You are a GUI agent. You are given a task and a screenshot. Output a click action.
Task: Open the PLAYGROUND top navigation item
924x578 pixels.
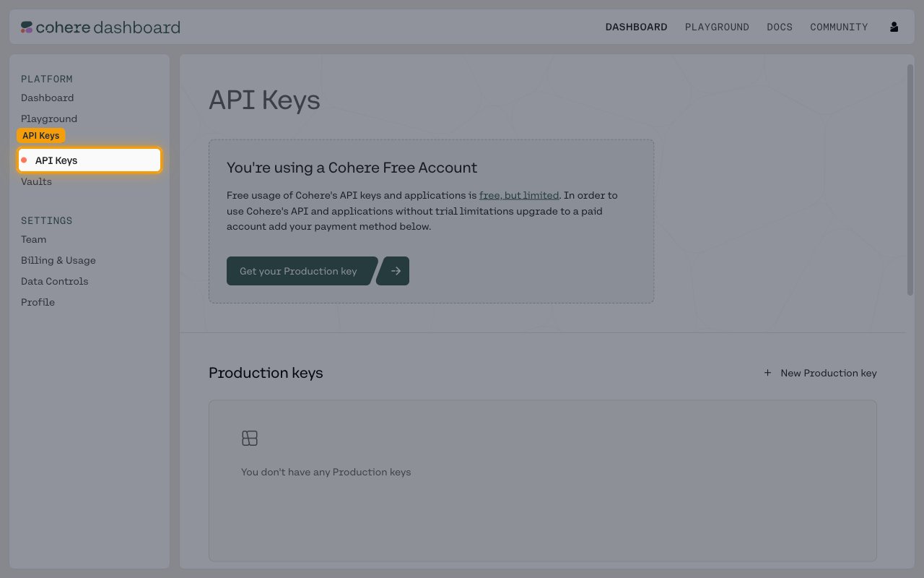(x=717, y=27)
